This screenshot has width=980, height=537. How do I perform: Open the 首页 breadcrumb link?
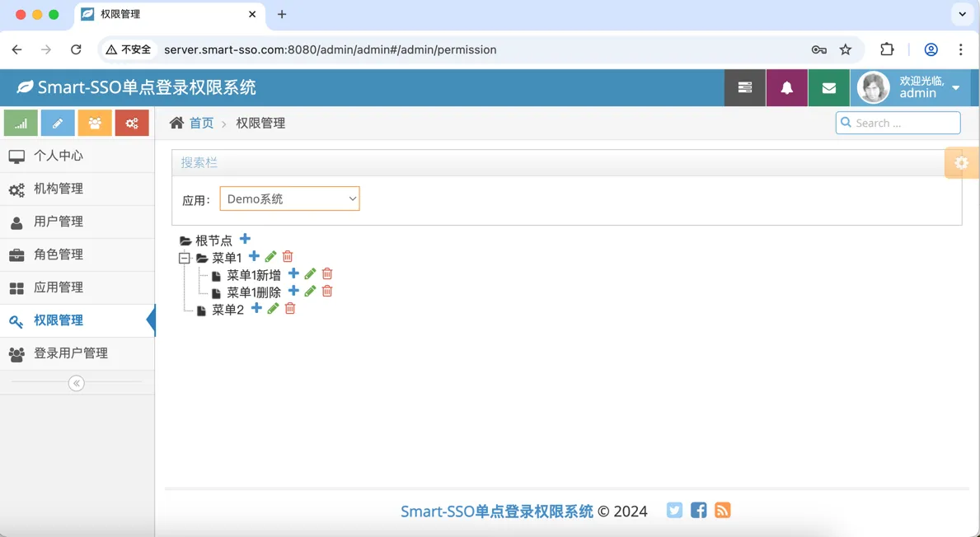[x=201, y=122]
